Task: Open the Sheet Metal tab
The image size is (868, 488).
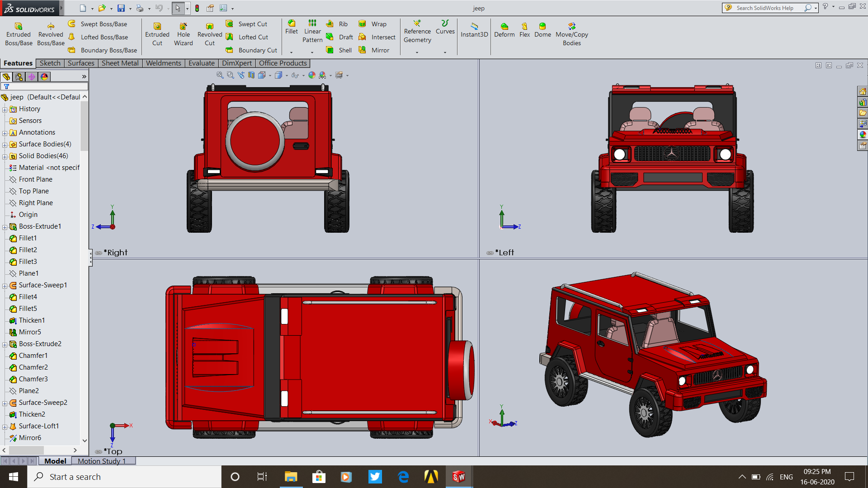Action: [120, 63]
